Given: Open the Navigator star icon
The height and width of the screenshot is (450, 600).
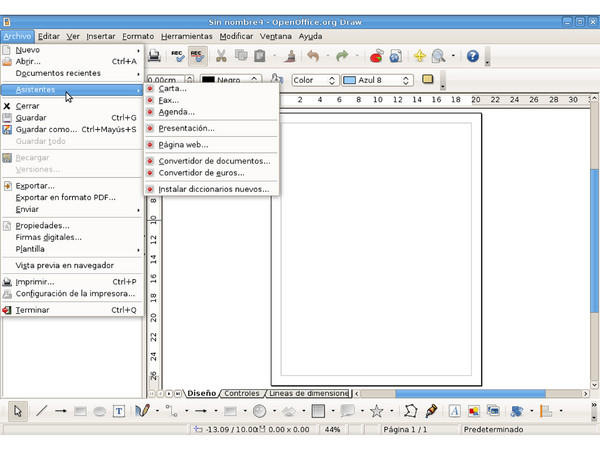Looking at the screenshot, I should click(420, 56).
